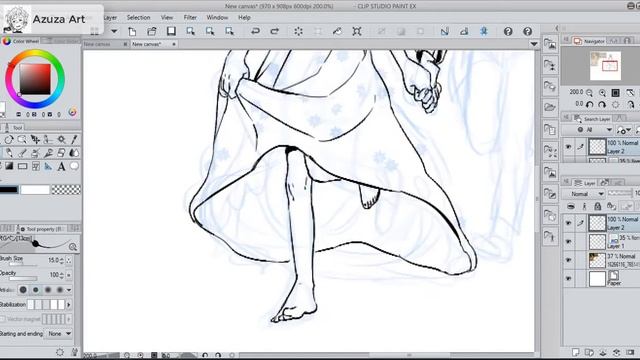The image size is (640, 360).
Task: Select the Gradient tool
Action: (9, 166)
